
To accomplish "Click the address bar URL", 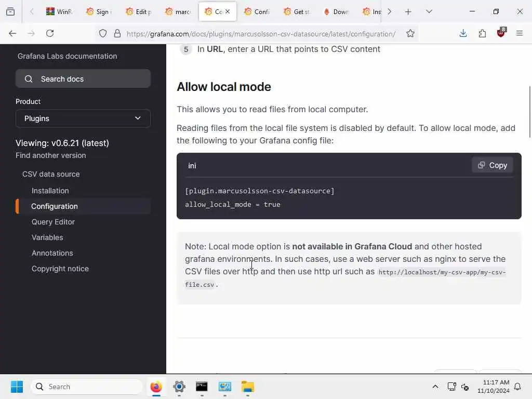I will 261,34.
